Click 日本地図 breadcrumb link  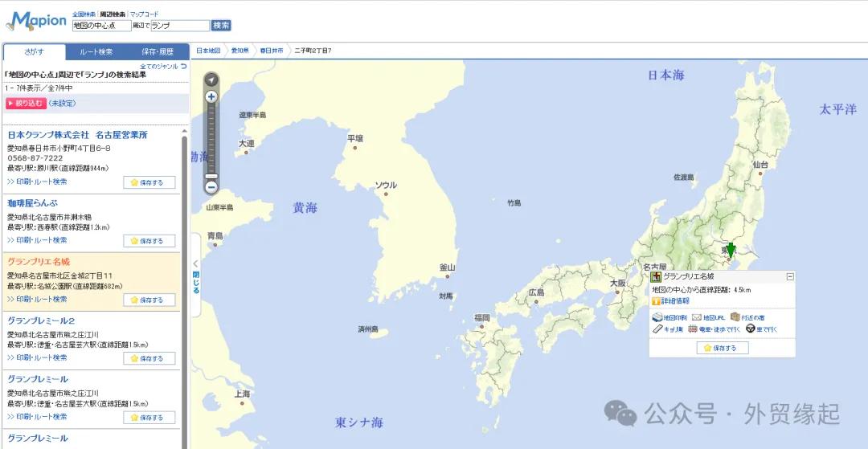click(x=208, y=51)
